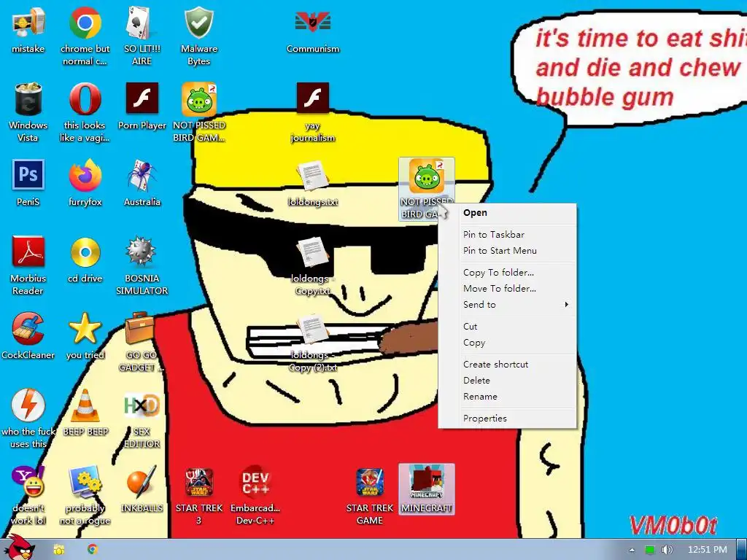The image size is (747, 560).
Task: Choose Open in the context menu
Action: [x=507, y=213]
